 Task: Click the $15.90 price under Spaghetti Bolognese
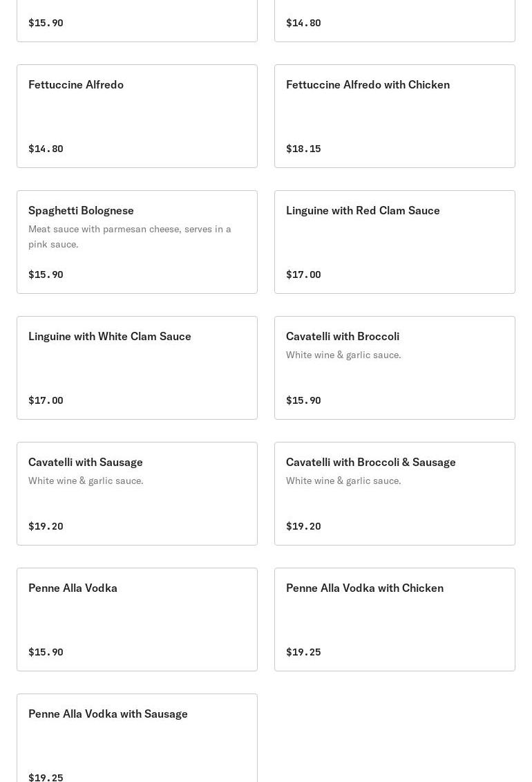46,274
